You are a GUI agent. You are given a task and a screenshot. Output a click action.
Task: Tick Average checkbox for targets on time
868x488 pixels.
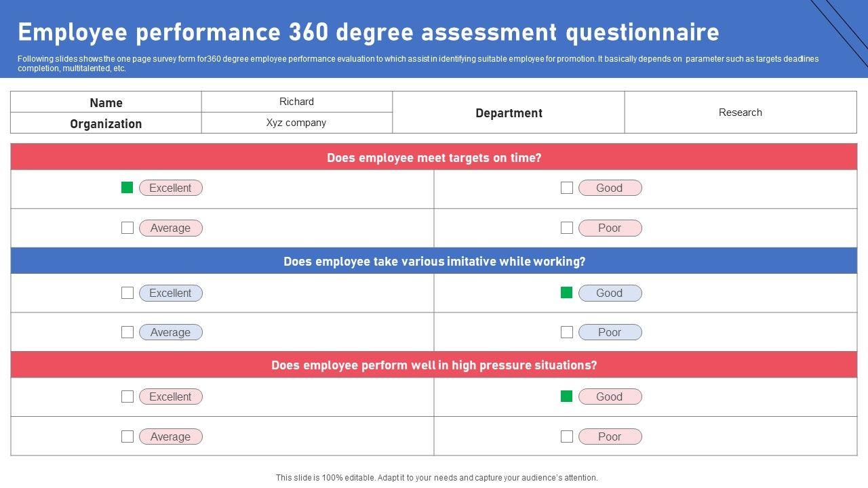127,228
